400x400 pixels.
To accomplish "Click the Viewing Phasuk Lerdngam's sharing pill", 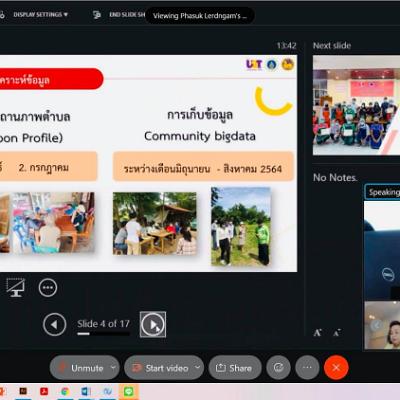I will click(200, 16).
